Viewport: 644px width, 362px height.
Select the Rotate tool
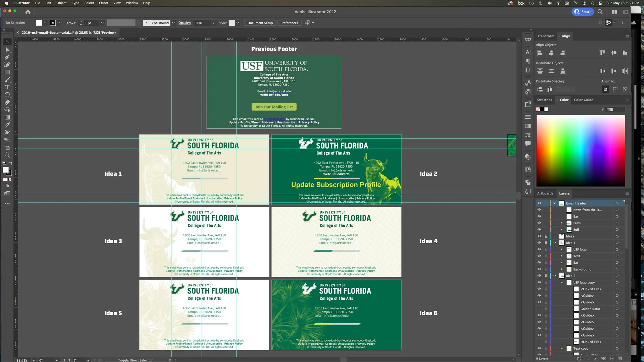point(7,95)
